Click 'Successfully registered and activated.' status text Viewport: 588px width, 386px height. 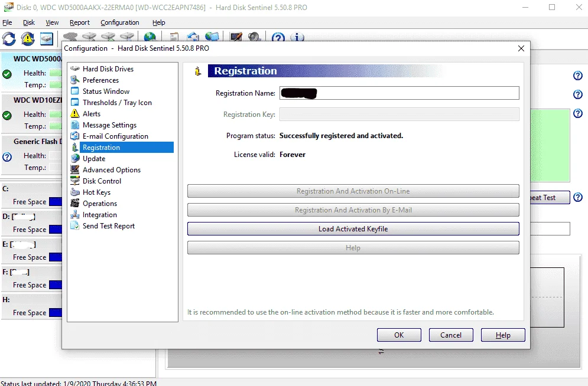(341, 136)
